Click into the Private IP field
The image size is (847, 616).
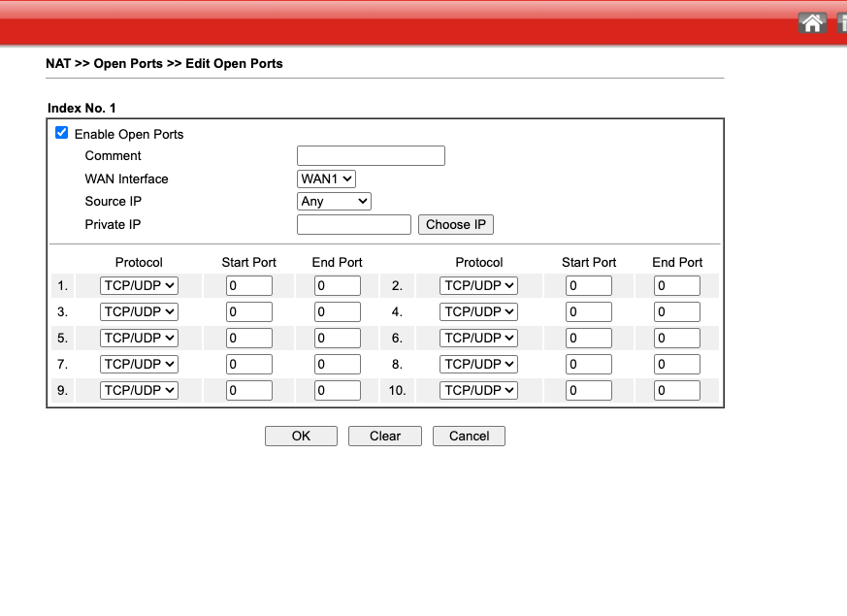coord(354,225)
